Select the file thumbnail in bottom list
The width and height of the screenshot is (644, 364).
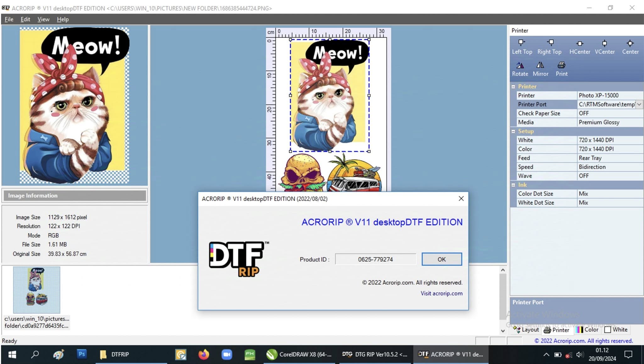[36, 290]
